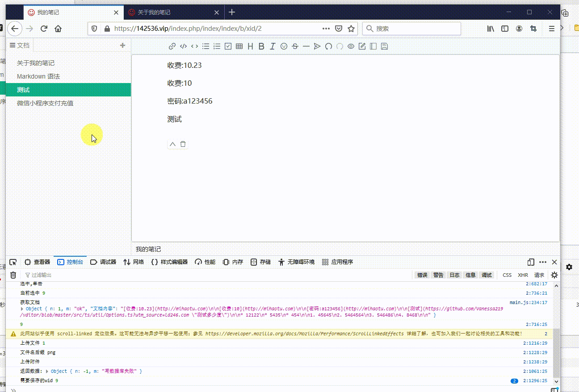Delete the note using the trash button

point(183,144)
